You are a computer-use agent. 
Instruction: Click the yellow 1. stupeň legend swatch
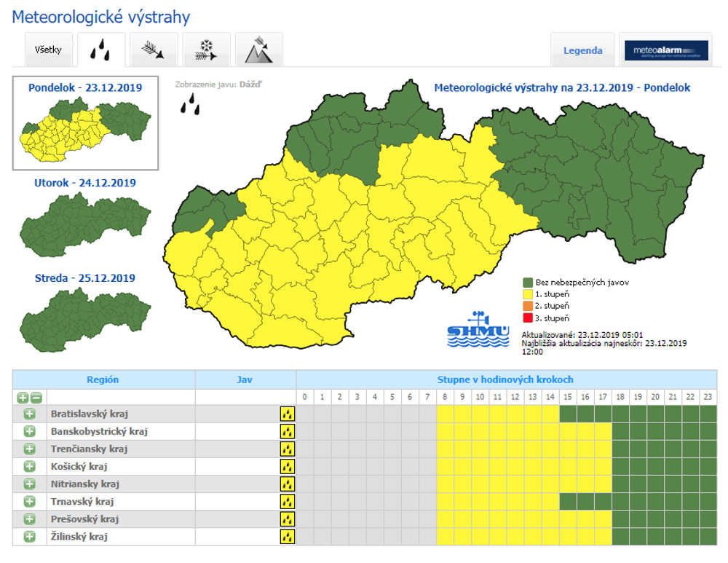coord(527,294)
